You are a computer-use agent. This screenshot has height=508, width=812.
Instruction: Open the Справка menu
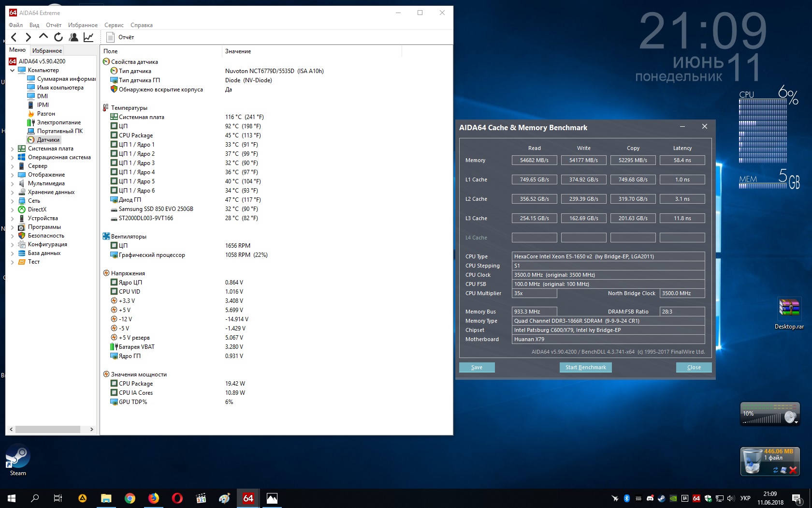point(142,25)
